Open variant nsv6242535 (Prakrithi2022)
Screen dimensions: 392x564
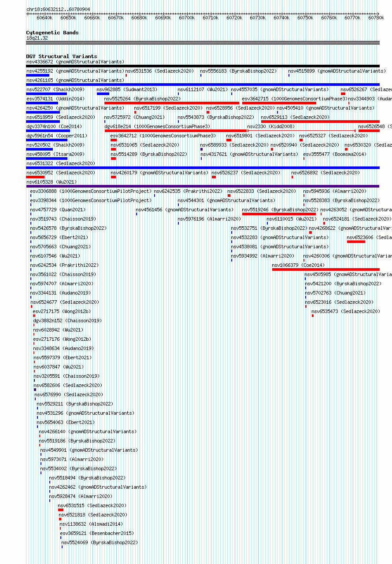pos(189,191)
